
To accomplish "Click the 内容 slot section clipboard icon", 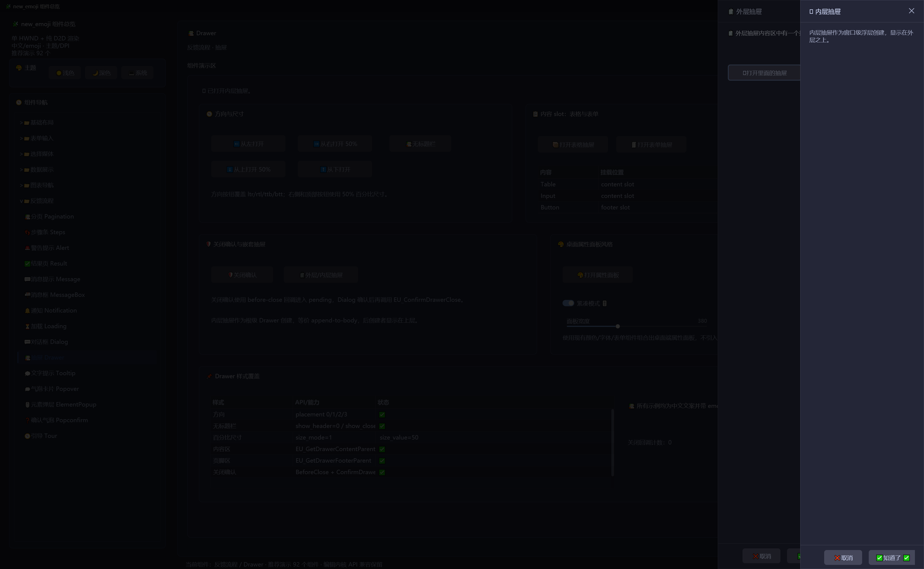I will (x=535, y=114).
